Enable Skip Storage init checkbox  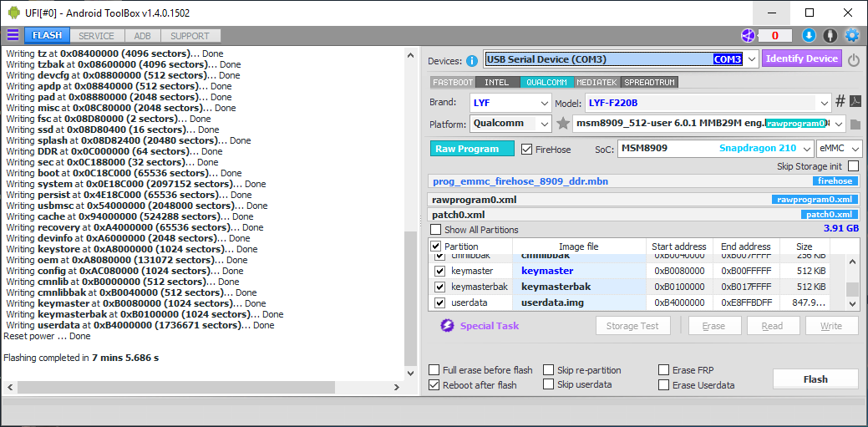(x=853, y=166)
